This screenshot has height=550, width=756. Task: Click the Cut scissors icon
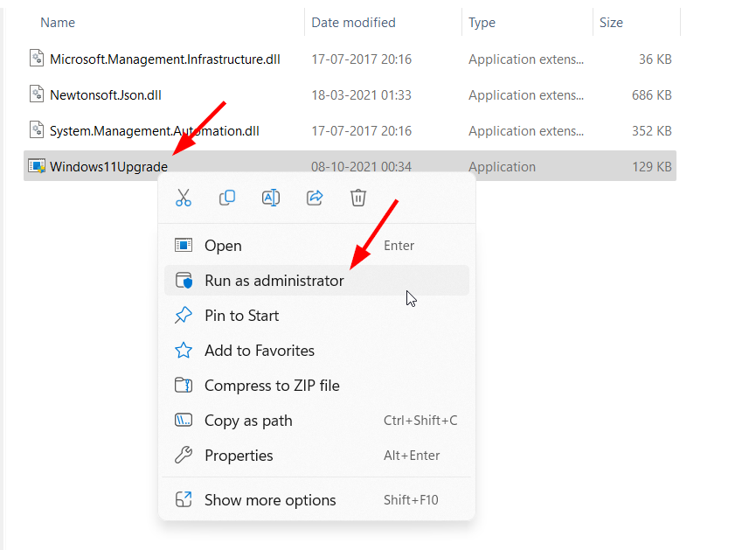(x=184, y=198)
